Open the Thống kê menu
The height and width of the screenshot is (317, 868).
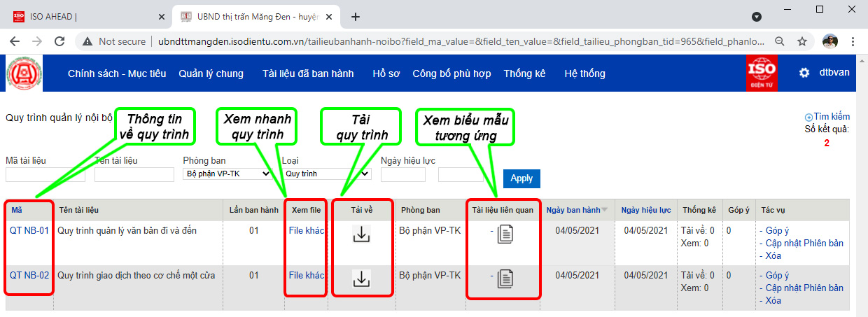pyautogui.click(x=524, y=73)
